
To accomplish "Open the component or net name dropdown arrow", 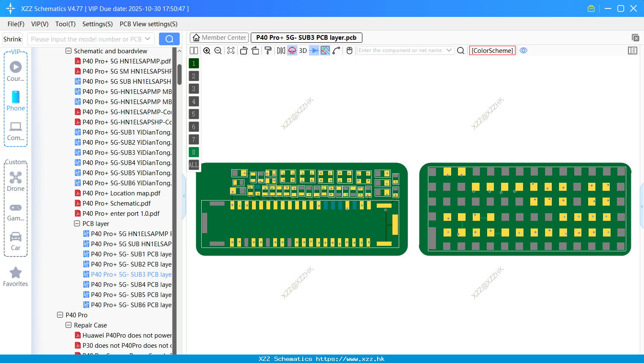I will (449, 50).
